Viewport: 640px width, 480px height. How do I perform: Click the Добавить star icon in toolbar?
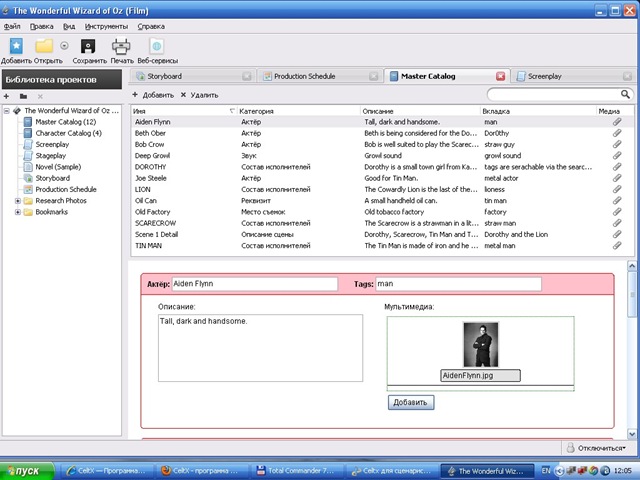coord(16,46)
